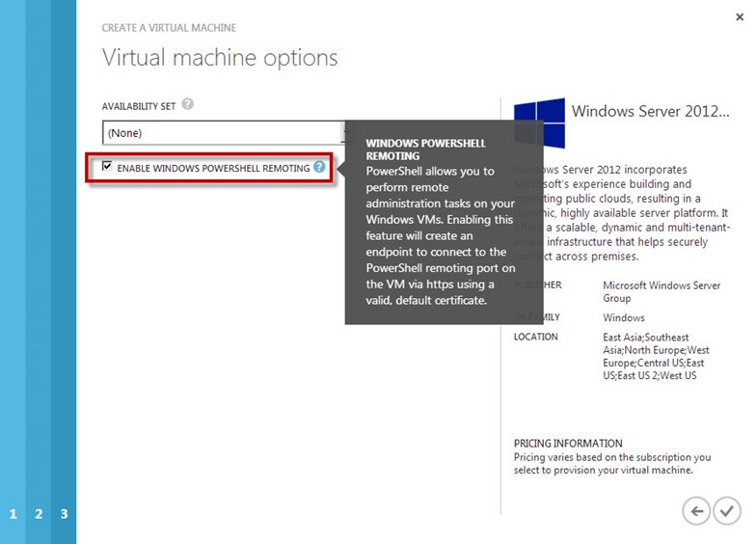Click the Virtual machine options heading
The width and height of the screenshot is (756, 544).
[220, 58]
